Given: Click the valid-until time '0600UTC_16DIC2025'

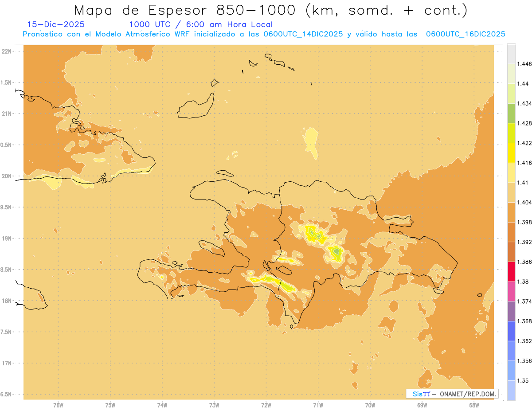Looking at the screenshot, I should tap(465, 34).
